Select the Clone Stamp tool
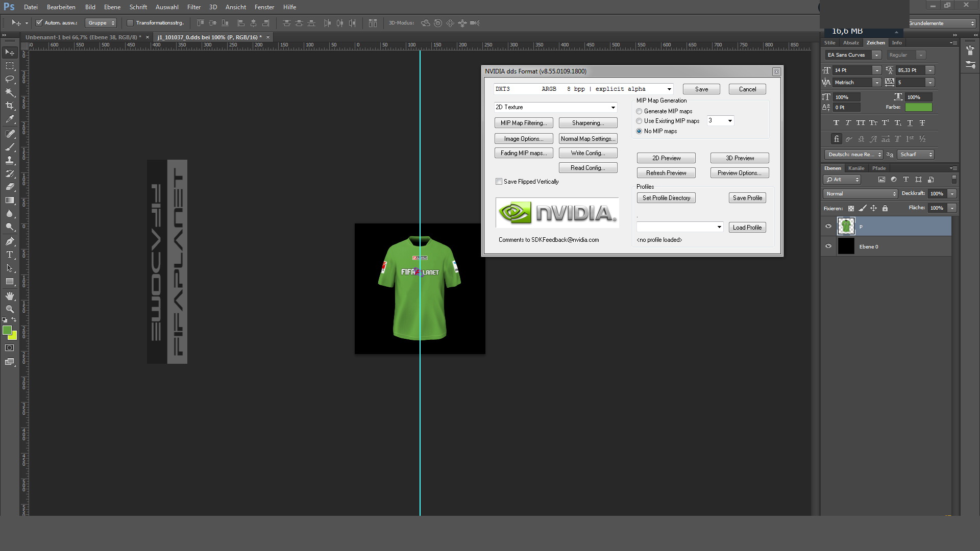 click(x=10, y=160)
